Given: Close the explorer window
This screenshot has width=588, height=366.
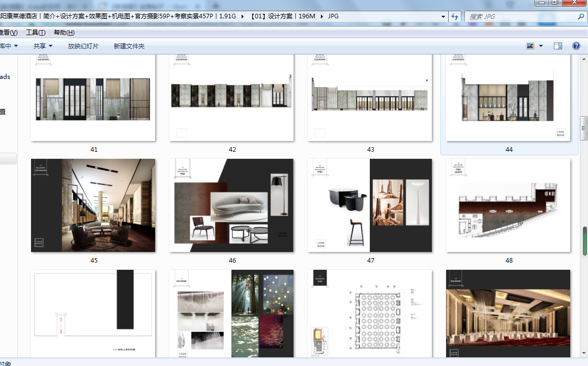Looking at the screenshot, I should click(574, 3).
